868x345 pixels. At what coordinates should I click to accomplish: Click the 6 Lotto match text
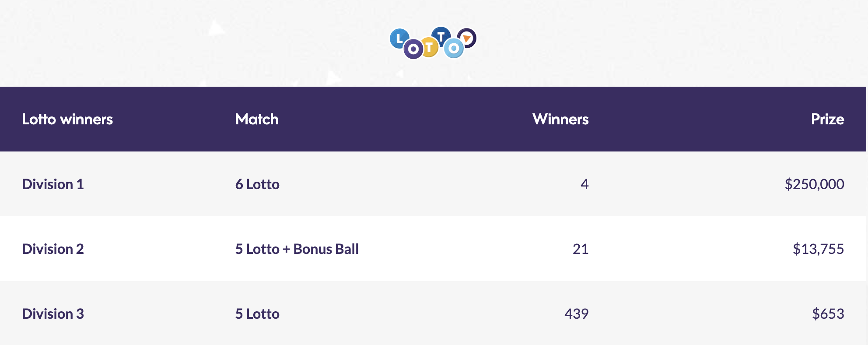257,184
